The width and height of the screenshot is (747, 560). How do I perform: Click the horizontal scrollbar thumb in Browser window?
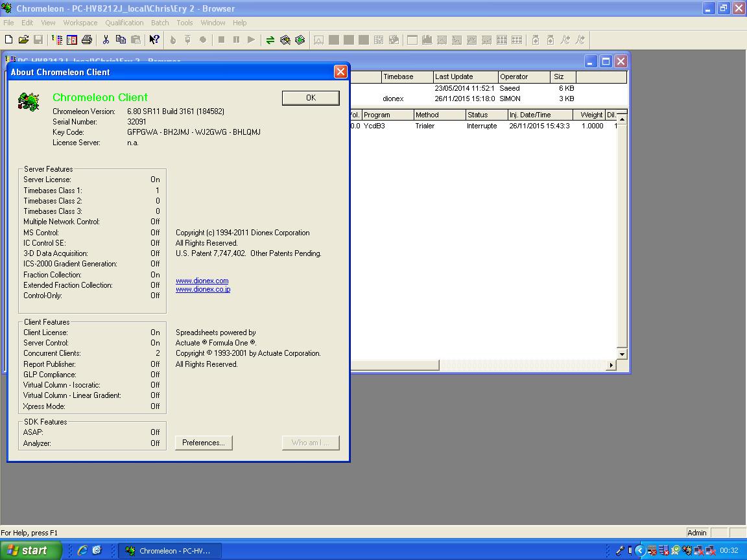pyautogui.click(x=394, y=366)
